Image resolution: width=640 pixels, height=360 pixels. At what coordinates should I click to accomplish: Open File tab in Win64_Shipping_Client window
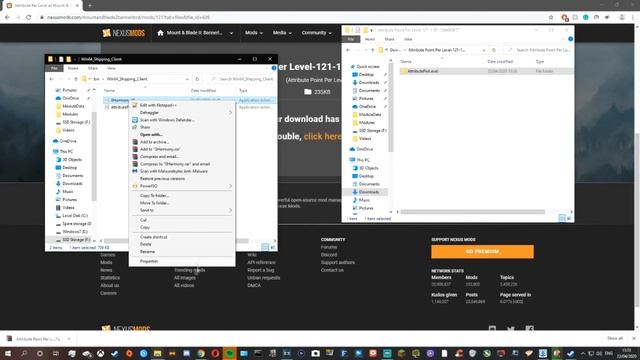click(54, 68)
